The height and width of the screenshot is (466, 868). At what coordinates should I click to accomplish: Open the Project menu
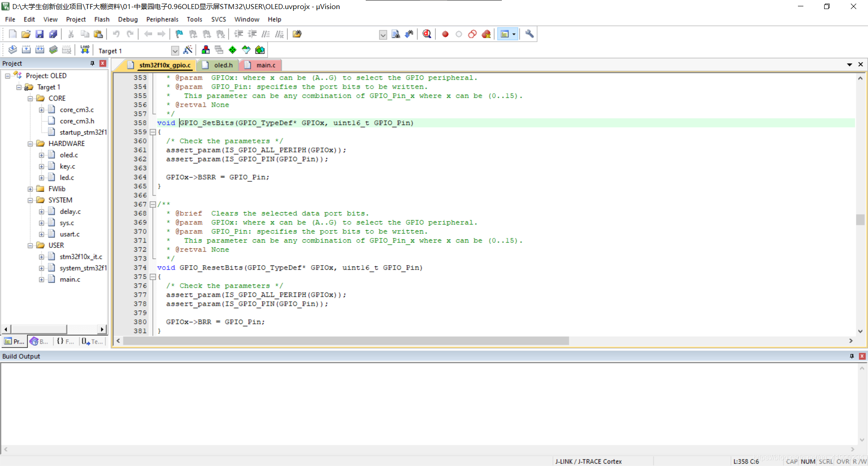(75, 19)
